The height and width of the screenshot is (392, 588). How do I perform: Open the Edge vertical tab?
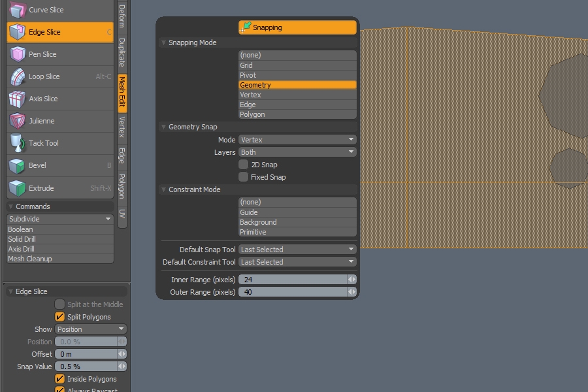122,155
